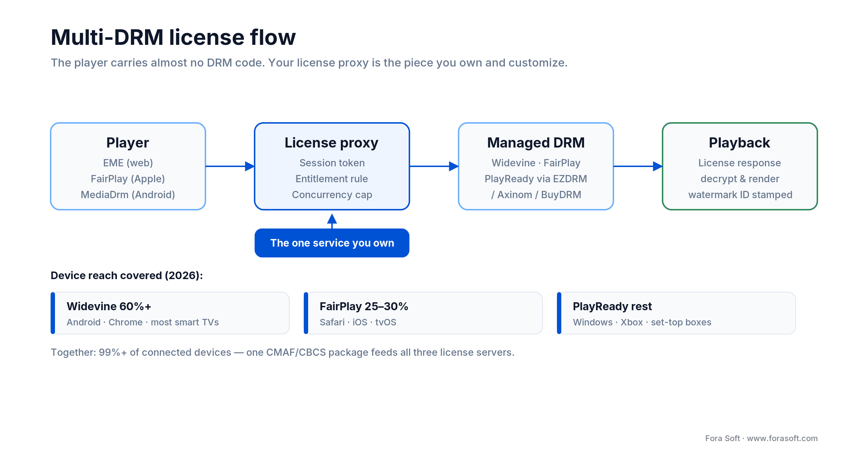
Task: Click 'Android · Chrome · most smart TVs' text
Action: tap(143, 322)
